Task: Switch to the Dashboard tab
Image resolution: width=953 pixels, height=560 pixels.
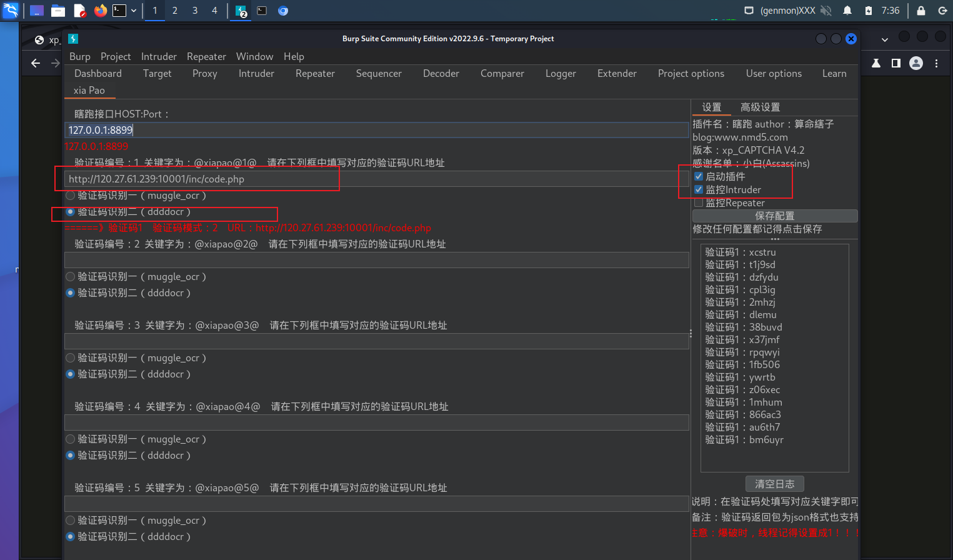Action: point(98,73)
